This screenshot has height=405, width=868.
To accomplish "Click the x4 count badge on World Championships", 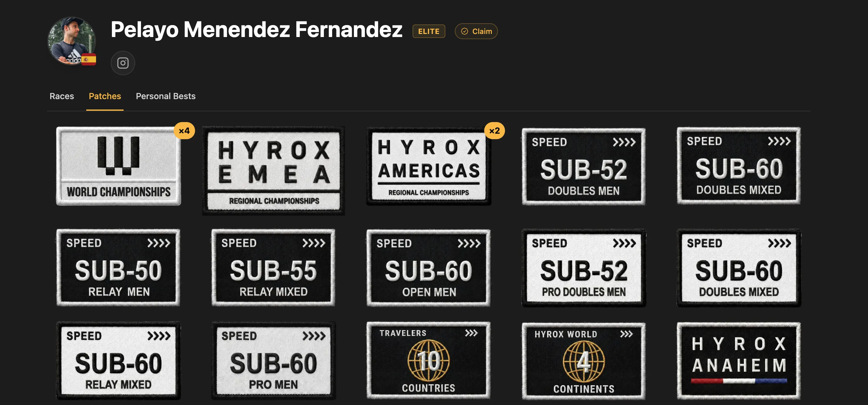I will click(x=184, y=131).
